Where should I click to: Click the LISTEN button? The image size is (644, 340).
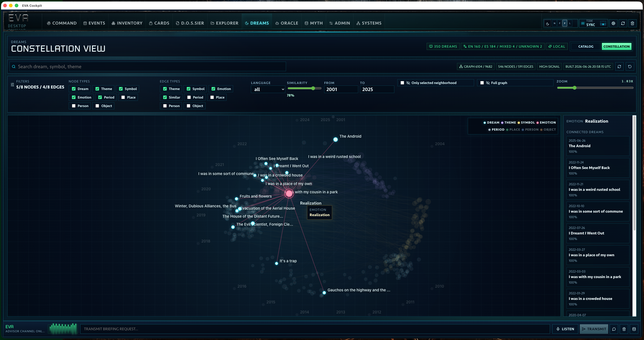[565, 329]
